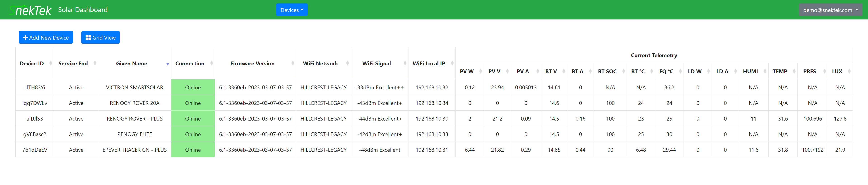The height and width of the screenshot is (185, 868).
Task: Select device ID gV8Basc2
Action: click(x=35, y=134)
